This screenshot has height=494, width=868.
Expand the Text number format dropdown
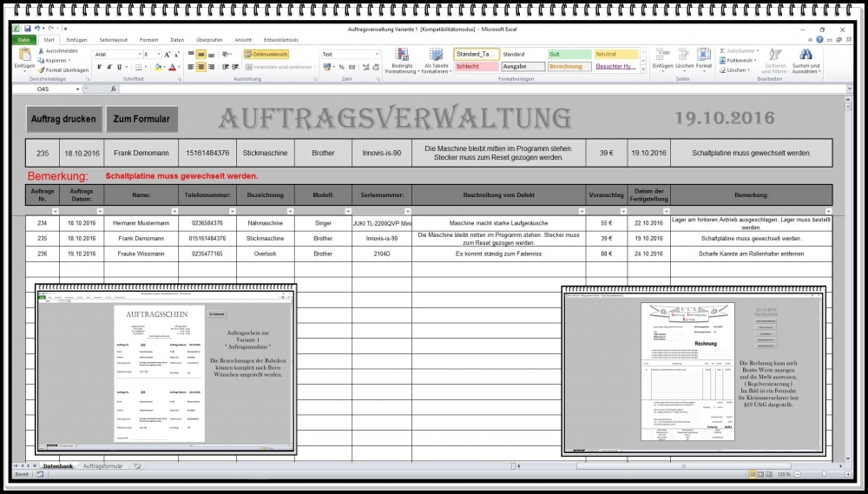click(377, 54)
